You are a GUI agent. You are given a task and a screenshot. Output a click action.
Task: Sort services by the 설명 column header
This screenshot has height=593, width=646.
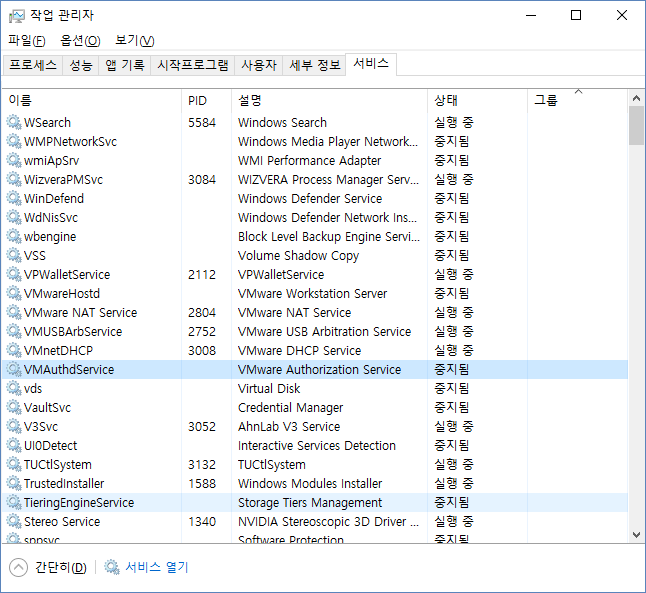point(330,100)
